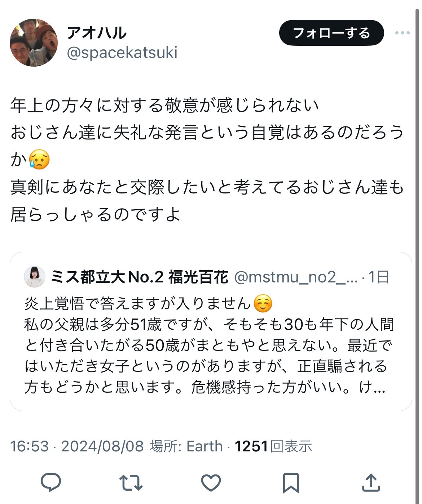The width and height of the screenshot is (422, 504).
Task: Click the 16:53 timestamp
Action: click(x=29, y=446)
